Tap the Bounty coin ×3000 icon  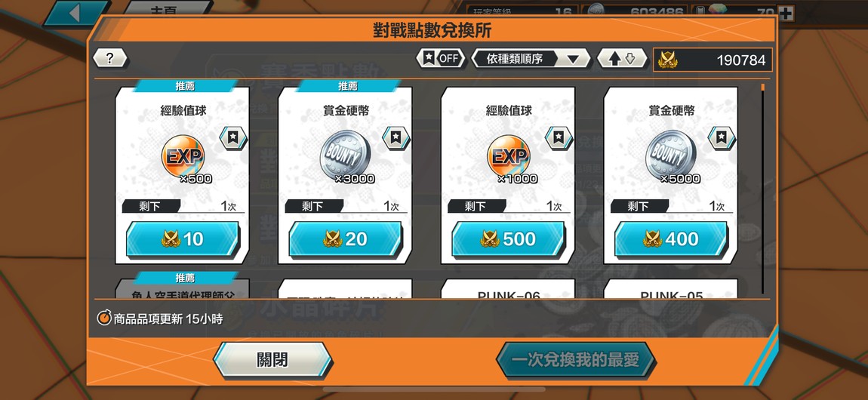tap(346, 155)
